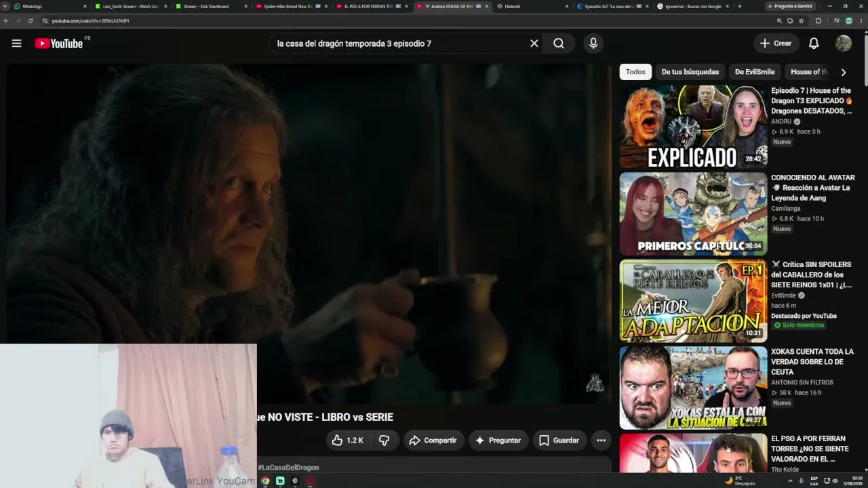Open the XOKAS CUENTA TODA LA VERDAD title
The height and width of the screenshot is (488, 868).
(812, 361)
